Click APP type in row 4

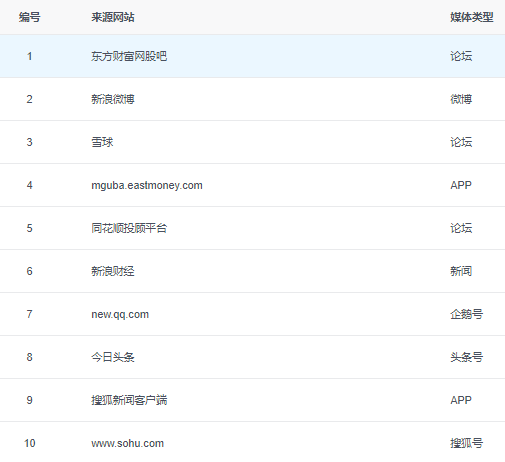coord(461,185)
